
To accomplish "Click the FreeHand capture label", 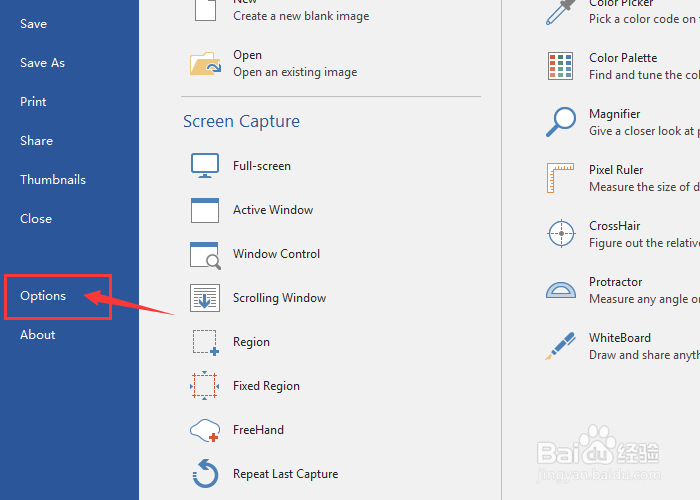I will (x=258, y=430).
